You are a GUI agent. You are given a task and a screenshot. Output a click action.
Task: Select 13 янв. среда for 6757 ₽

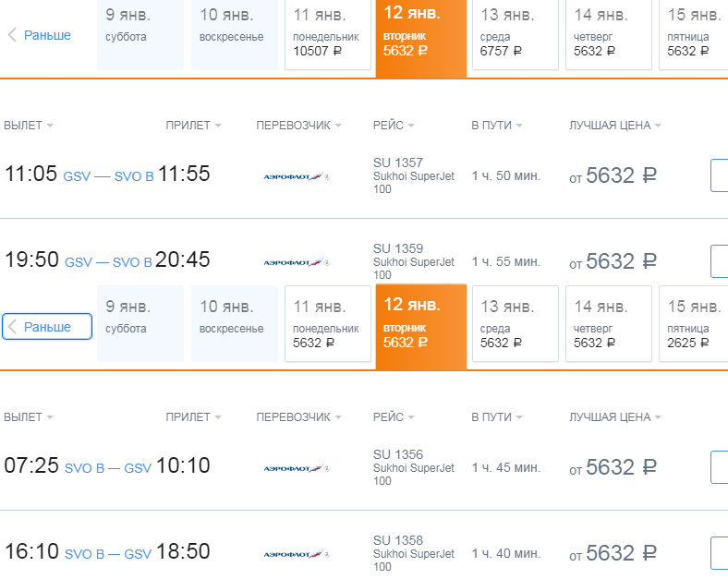[515, 35]
